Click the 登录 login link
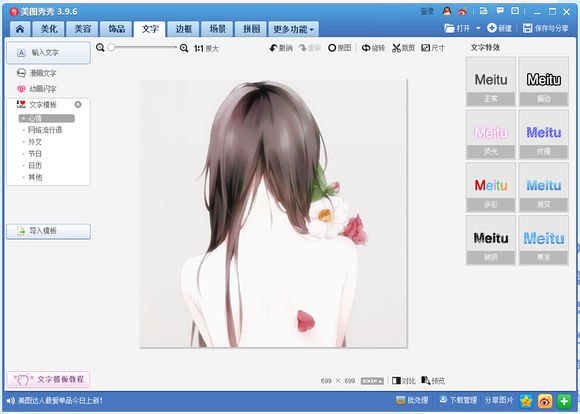Viewport: 580px width, 414px height. (x=427, y=11)
